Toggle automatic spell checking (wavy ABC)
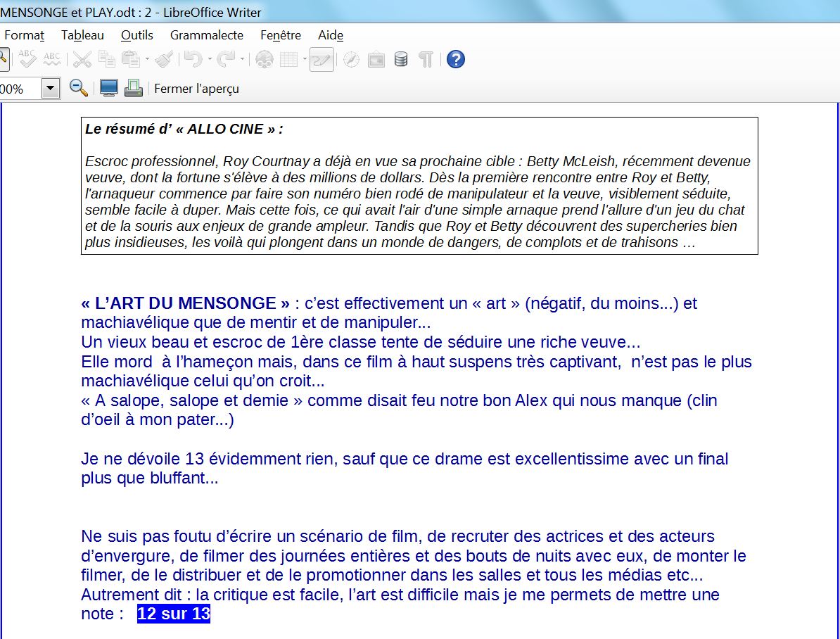This screenshot has width=840, height=639. pyautogui.click(x=52, y=59)
